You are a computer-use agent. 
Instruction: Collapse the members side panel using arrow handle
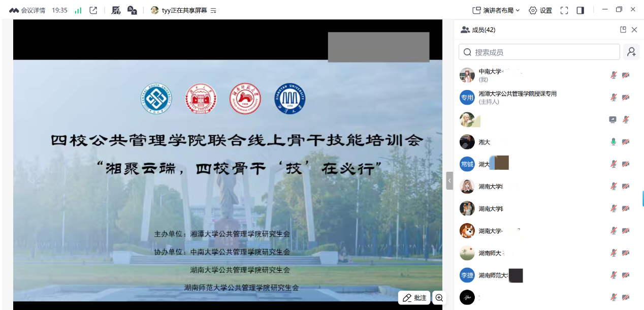(449, 180)
